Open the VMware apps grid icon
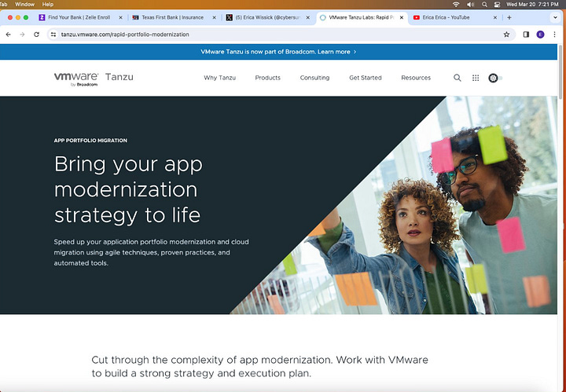This screenshot has height=392, width=566. (x=476, y=78)
